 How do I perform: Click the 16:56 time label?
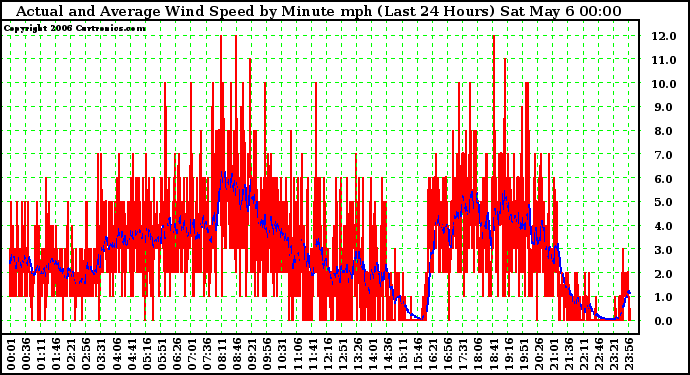point(448,354)
